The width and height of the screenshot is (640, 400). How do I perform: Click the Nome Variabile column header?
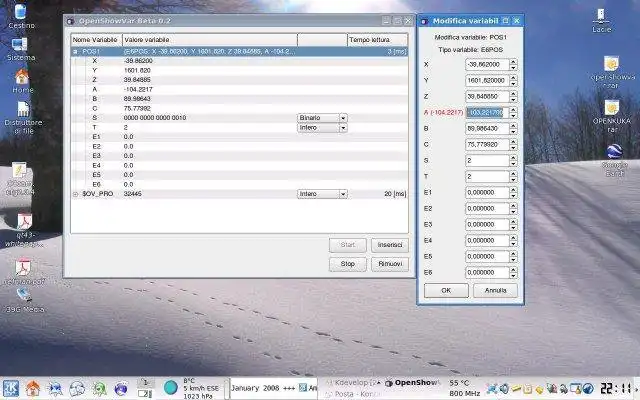click(x=96, y=40)
